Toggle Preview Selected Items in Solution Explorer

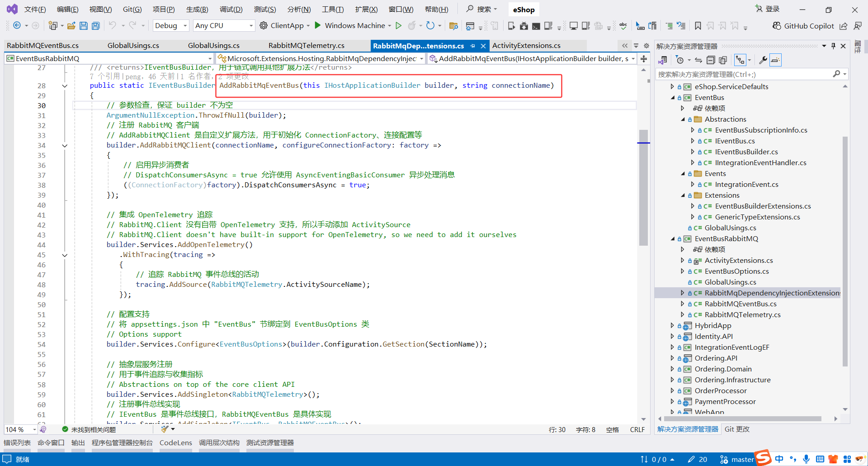coord(775,60)
